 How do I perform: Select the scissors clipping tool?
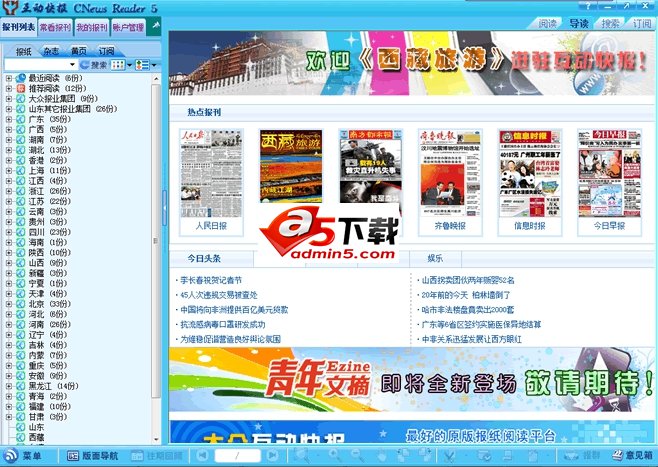pos(449,456)
